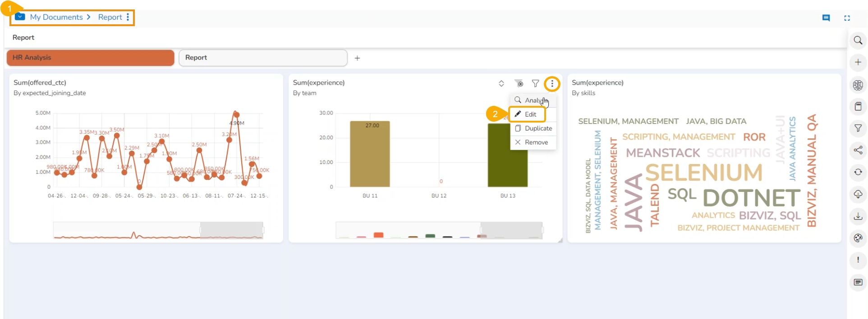Clear filter on Sum(experience) by team chart
Screen dimensions: 868x319
pyautogui.click(x=519, y=84)
